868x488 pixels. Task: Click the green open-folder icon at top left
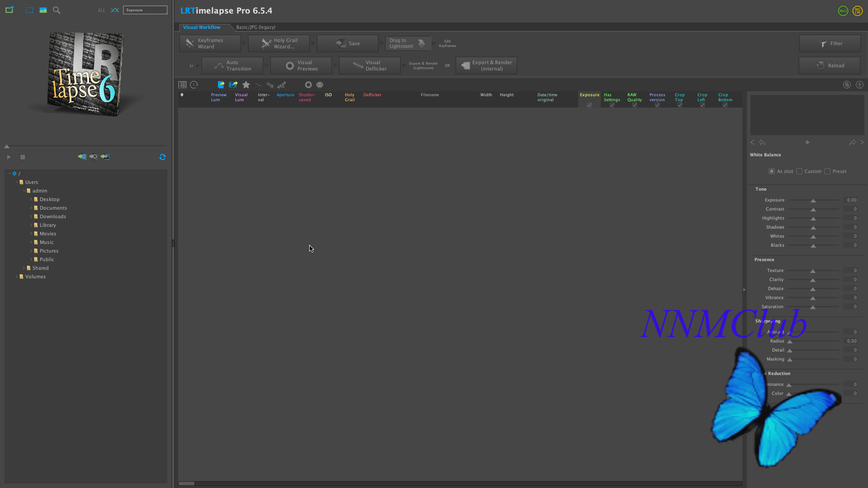(x=9, y=10)
